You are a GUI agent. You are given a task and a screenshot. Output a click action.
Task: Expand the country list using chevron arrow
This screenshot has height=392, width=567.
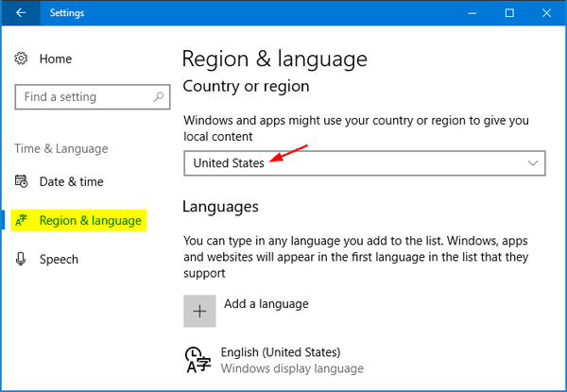[531, 163]
